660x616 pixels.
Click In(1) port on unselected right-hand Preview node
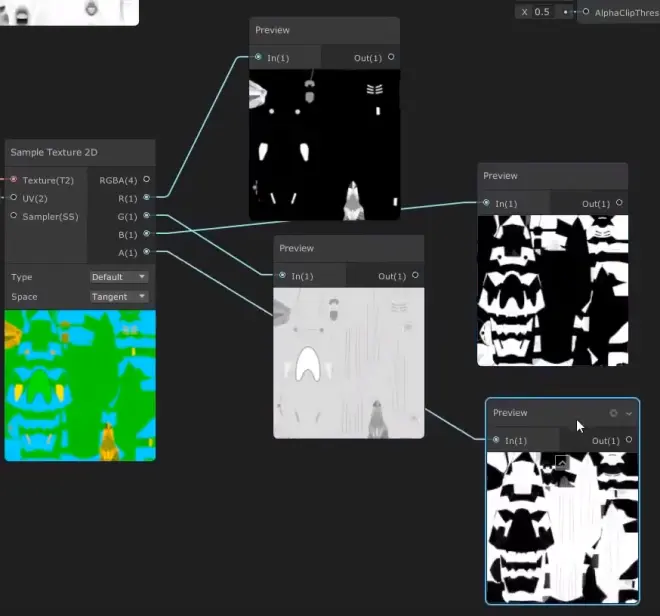click(x=486, y=203)
